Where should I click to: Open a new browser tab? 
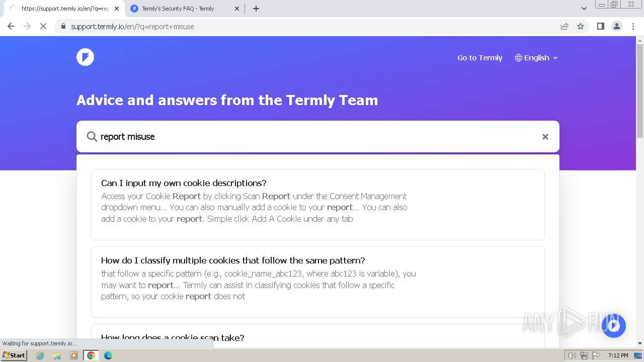pos(256,9)
